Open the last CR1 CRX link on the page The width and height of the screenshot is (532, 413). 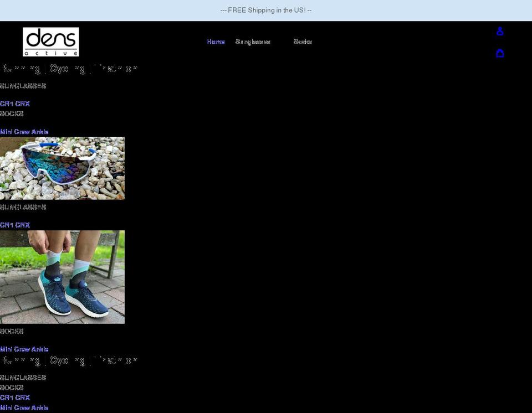pyautogui.click(x=15, y=397)
